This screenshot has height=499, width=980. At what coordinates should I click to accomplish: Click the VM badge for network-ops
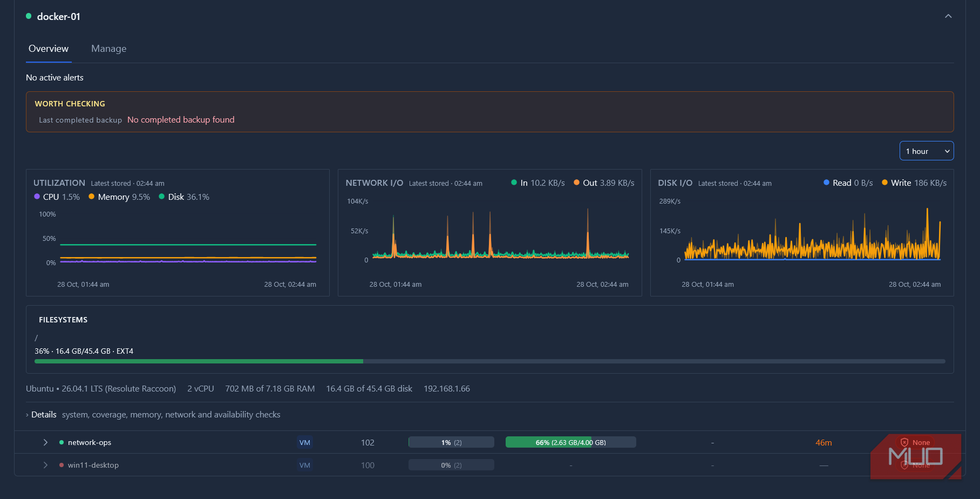tap(305, 442)
